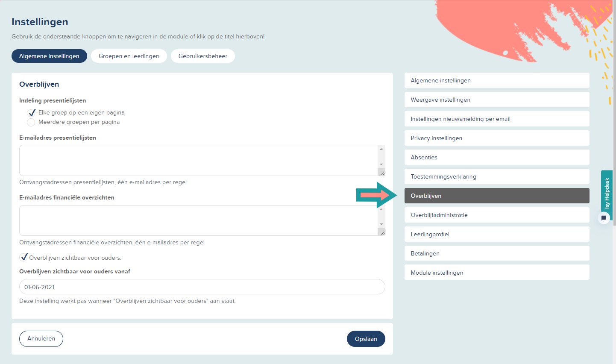Open 'Instellingen nieuwsmelding per email'
Screen dimensions: 616x364
[x=496, y=118]
